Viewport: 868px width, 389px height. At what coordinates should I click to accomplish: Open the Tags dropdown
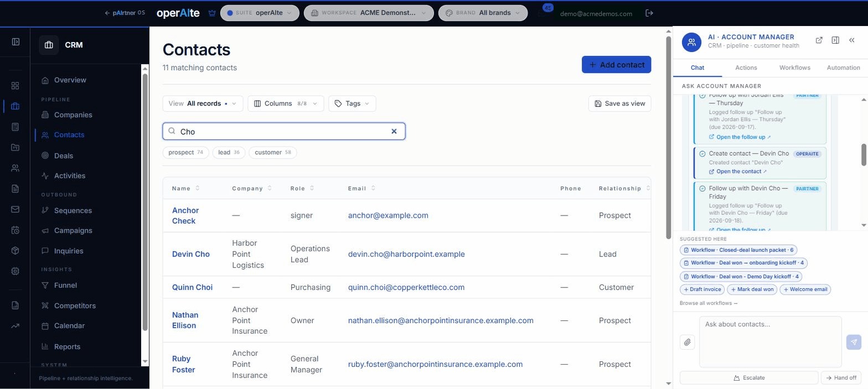click(352, 104)
